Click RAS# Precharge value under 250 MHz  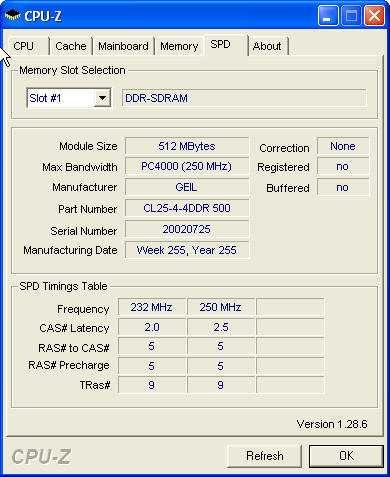tap(220, 366)
